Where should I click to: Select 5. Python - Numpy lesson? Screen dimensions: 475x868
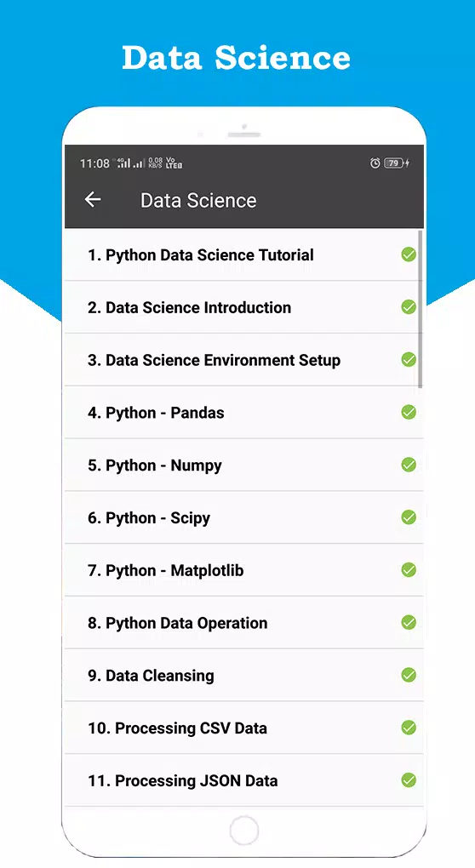click(x=244, y=465)
